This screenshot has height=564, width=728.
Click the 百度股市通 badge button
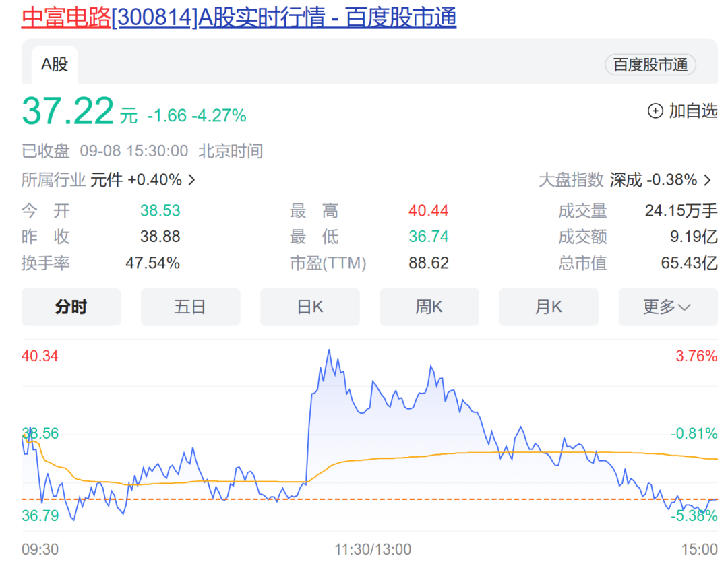650,65
